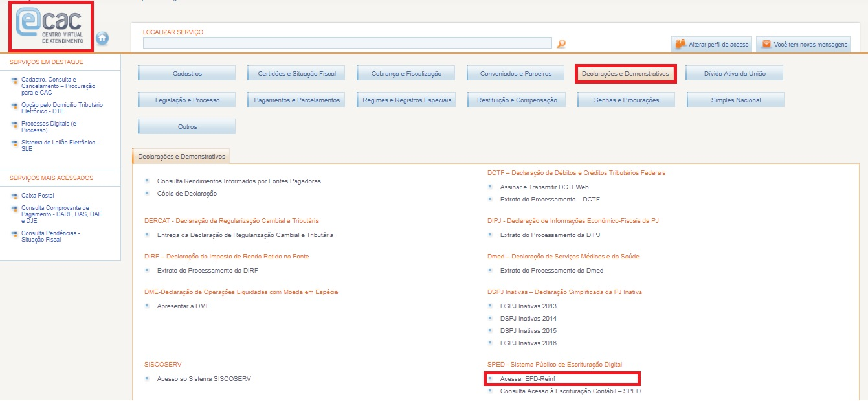Open Consulta Comprovante de Pagamento link
Image resolution: width=868 pixels, height=401 pixels.
point(61,214)
